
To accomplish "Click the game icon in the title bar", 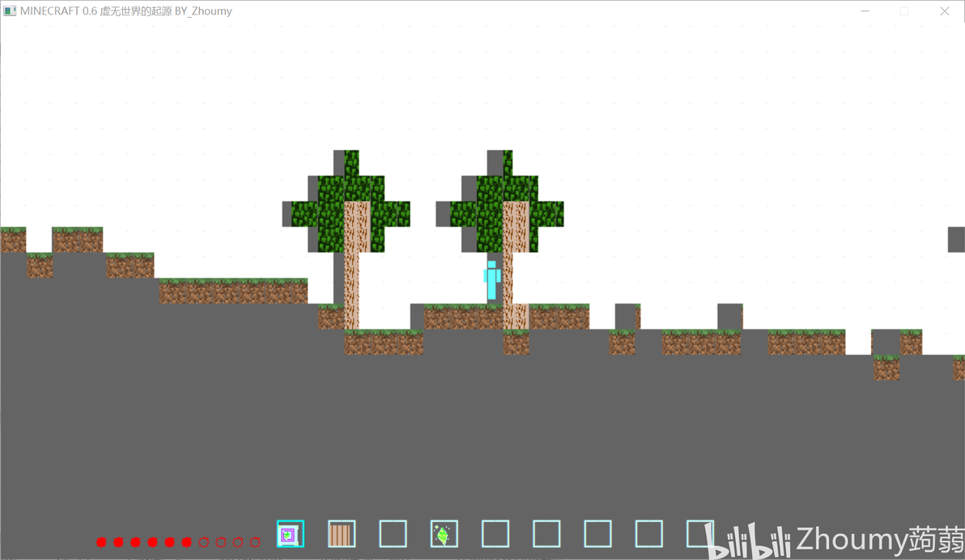I will pos(10,11).
